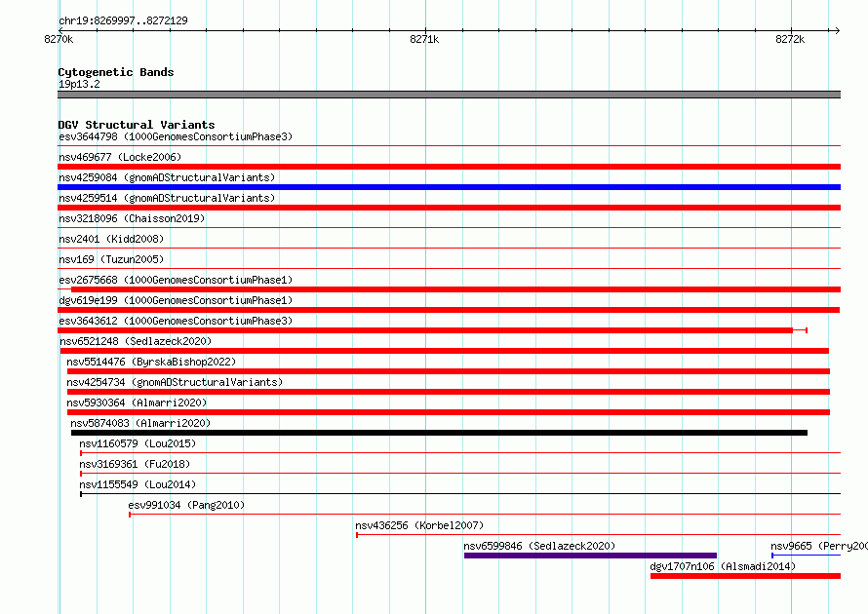Open nsv2401 (Kidd2008) variant
The height and width of the screenshot is (614, 868).
(x=111, y=239)
